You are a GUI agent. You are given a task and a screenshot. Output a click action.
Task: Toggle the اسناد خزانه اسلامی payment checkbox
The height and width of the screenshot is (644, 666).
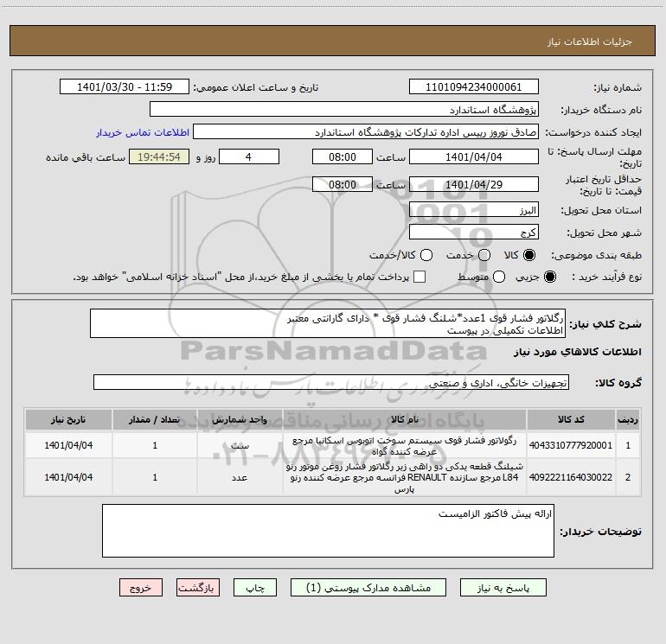pos(419,277)
